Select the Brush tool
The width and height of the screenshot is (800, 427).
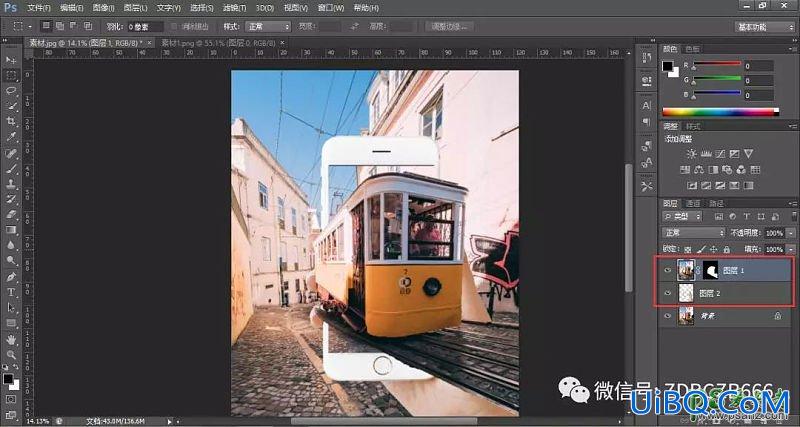click(11, 168)
